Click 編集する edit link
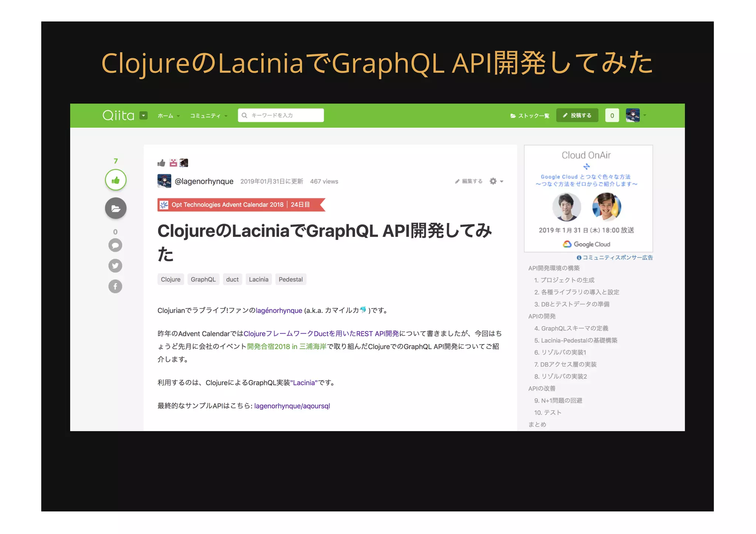Image resolution: width=756 pixels, height=534 pixels. 469,181
